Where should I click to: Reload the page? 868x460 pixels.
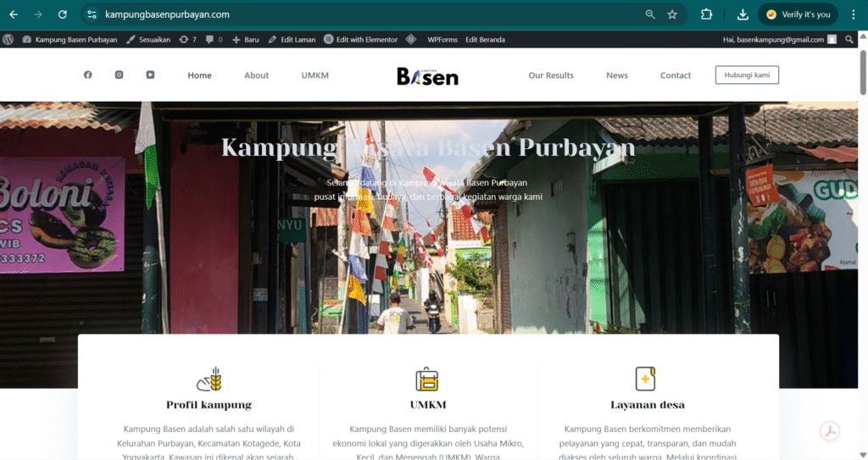point(62,14)
